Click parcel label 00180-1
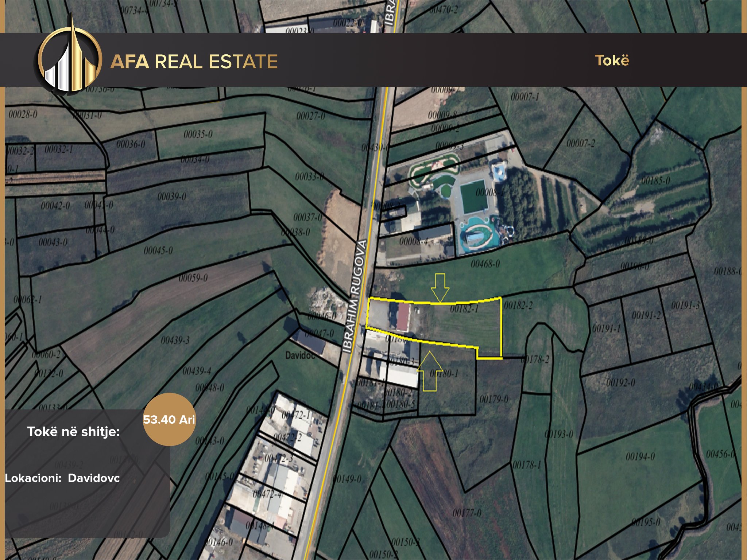 444,373
